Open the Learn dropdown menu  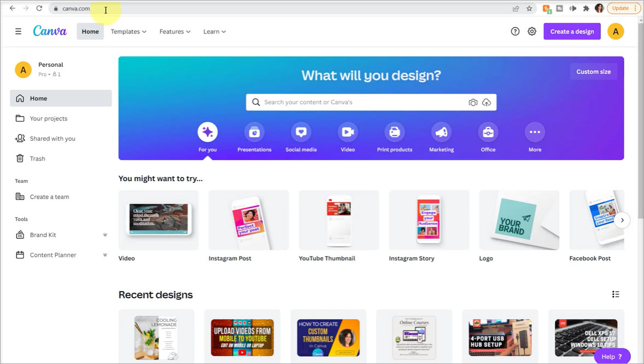click(x=214, y=32)
